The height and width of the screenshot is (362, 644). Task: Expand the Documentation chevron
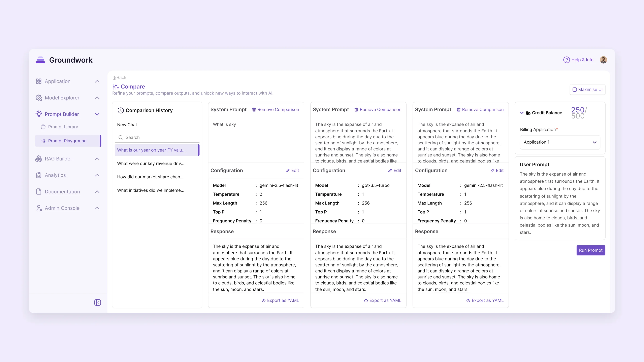click(x=97, y=192)
